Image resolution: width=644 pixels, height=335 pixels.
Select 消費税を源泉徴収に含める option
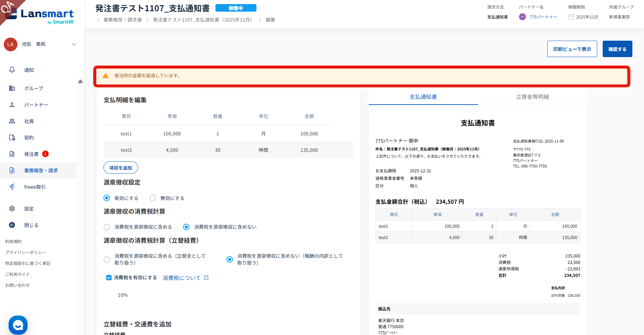107,227
